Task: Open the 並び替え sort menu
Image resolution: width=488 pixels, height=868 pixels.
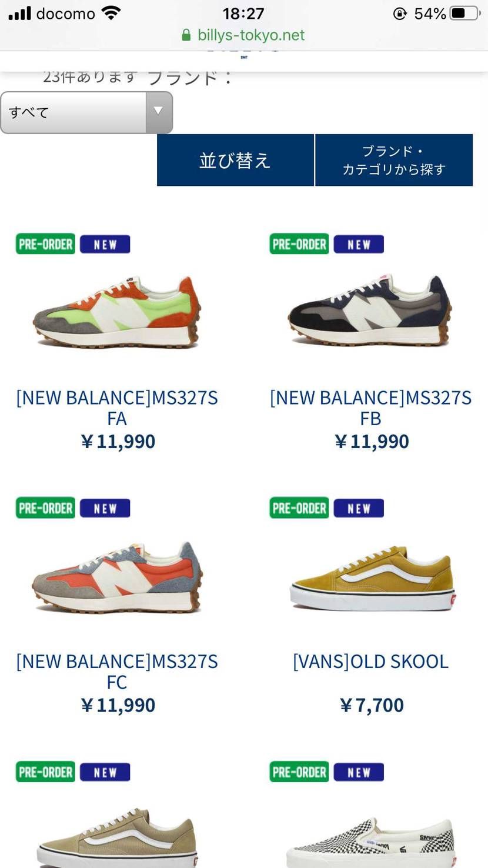Action: click(x=235, y=160)
